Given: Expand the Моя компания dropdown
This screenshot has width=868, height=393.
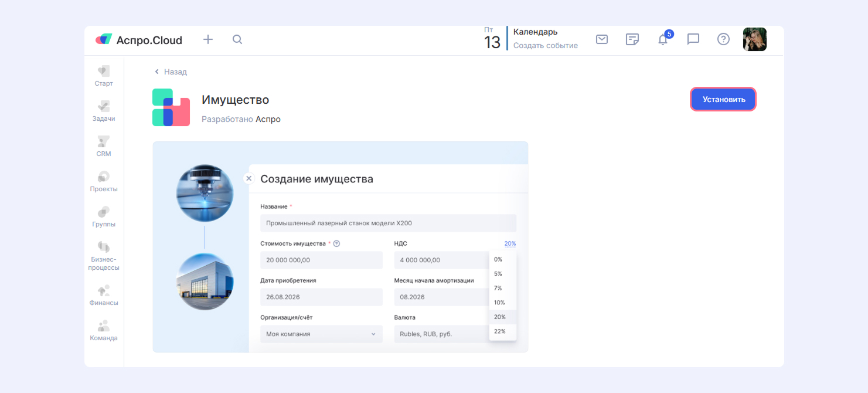Looking at the screenshot, I should 321,334.
